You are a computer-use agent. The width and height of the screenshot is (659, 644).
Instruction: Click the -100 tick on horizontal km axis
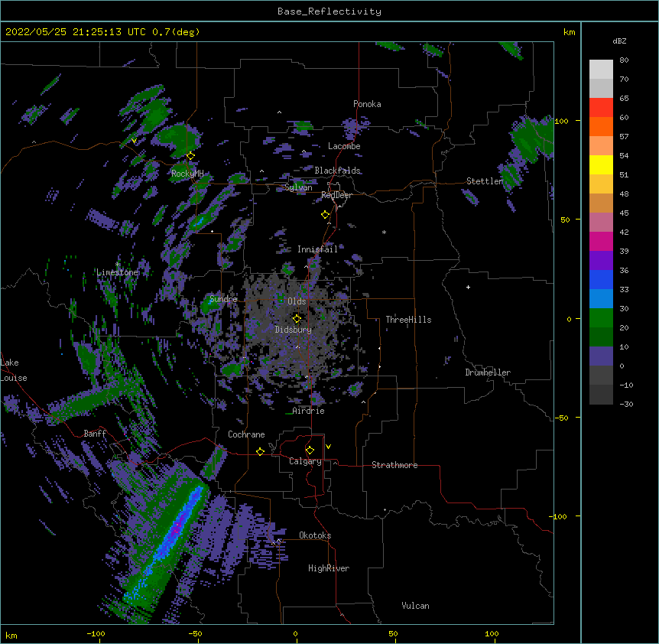96,633
